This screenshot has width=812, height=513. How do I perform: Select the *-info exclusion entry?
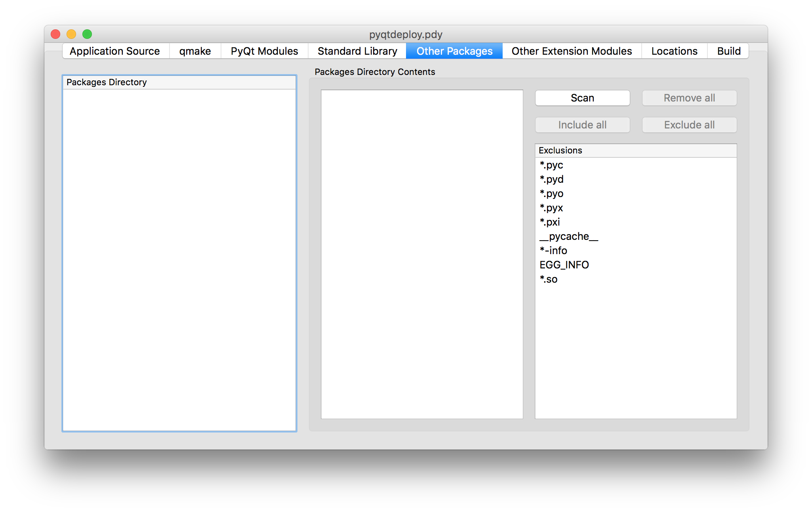[553, 251]
